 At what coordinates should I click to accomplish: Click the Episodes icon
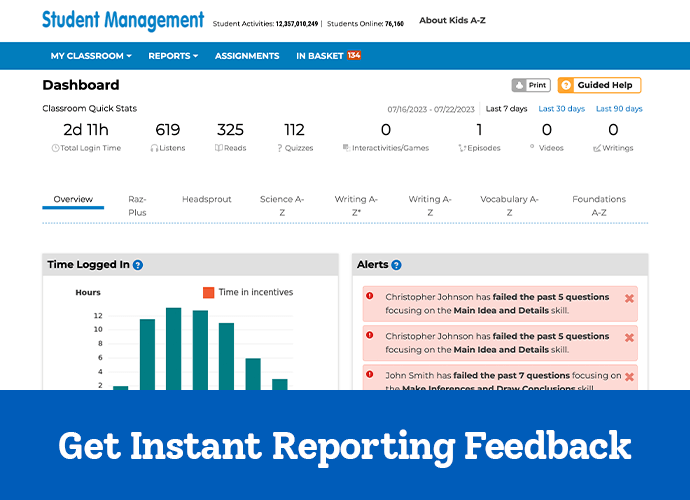pyautogui.click(x=462, y=148)
